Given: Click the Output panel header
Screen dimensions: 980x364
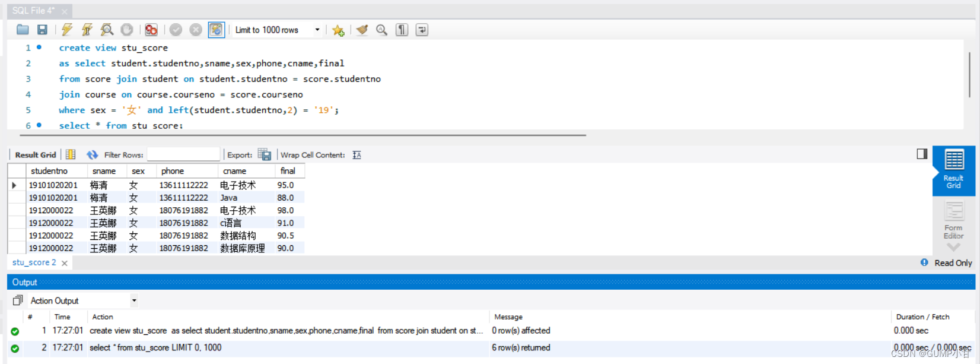Looking at the screenshot, I should tap(491, 282).
